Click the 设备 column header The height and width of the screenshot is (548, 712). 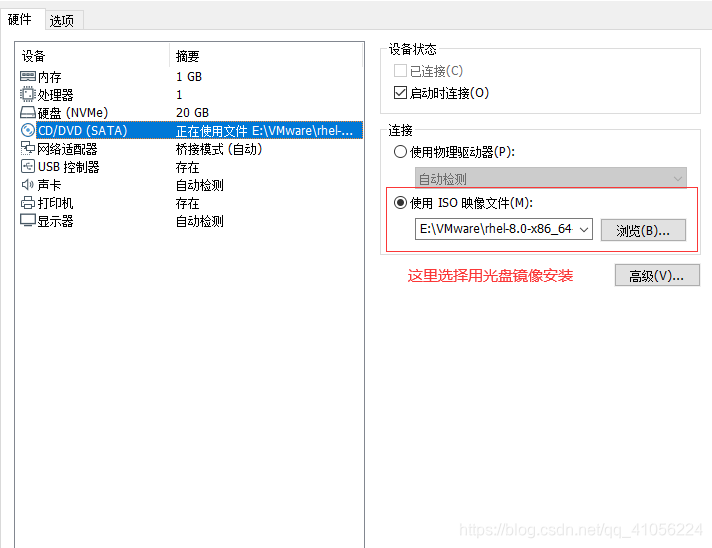93,56
